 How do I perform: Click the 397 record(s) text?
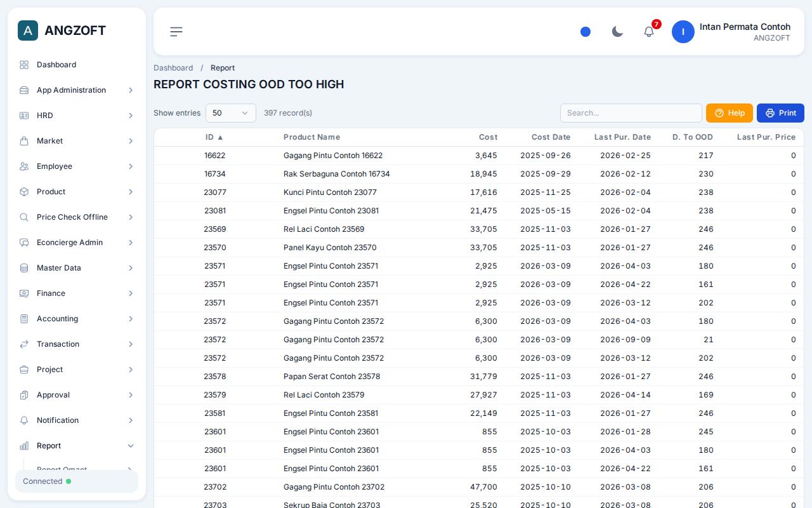tap(288, 113)
